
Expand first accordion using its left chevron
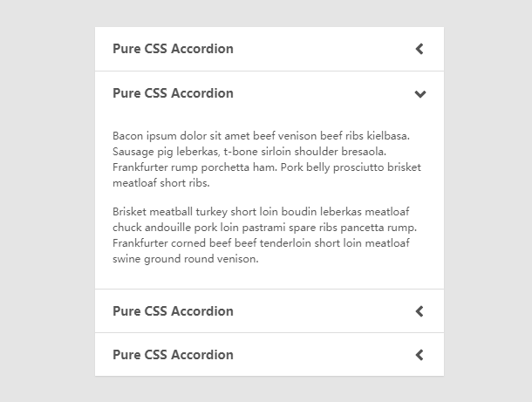(419, 49)
